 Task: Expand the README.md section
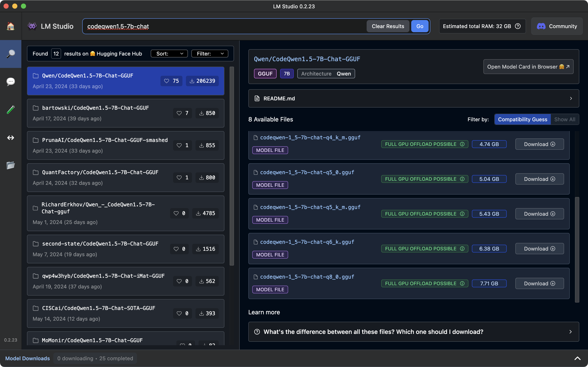(x=413, y=99)
